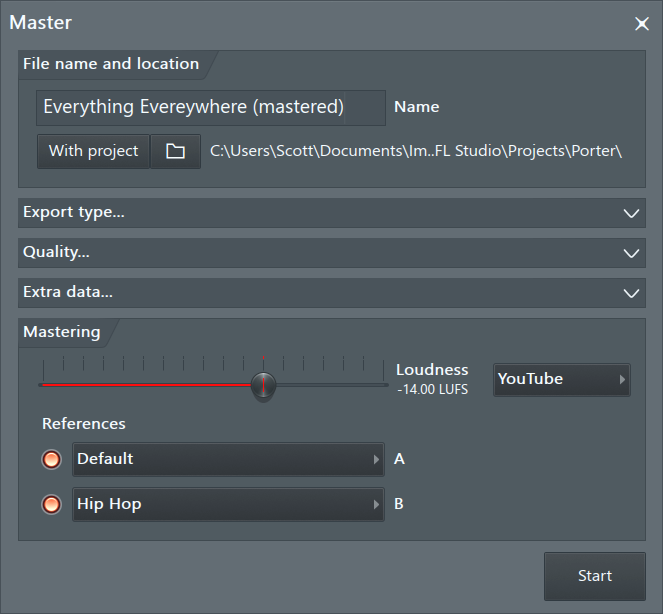663x614 pixels.
Task: Close the Master dialog
Action: point(641,24)
